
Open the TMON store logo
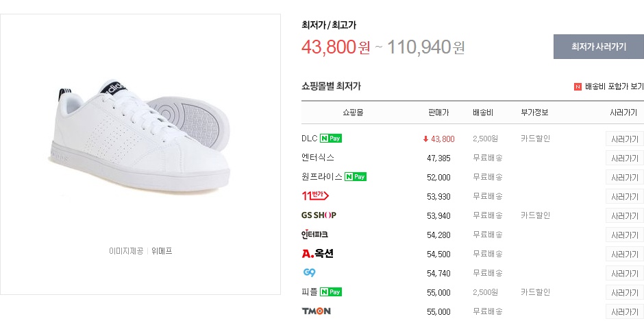coord(316,311)
